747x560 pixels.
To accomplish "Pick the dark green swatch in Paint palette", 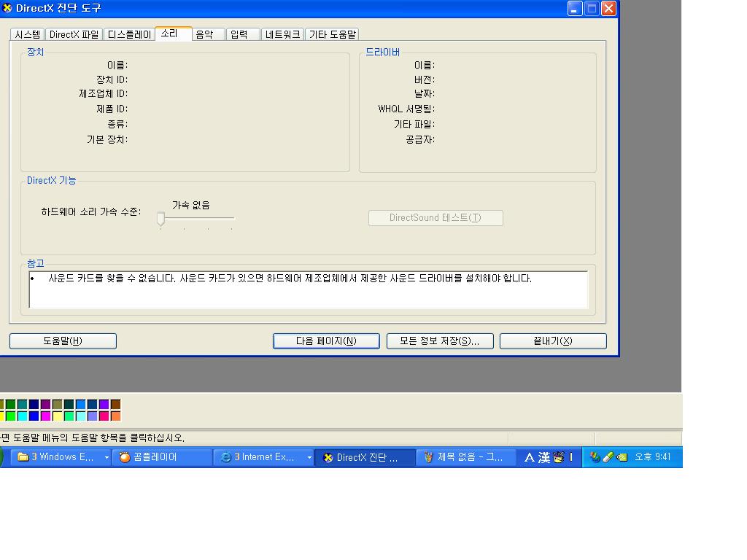I will [x=10, y=404].
